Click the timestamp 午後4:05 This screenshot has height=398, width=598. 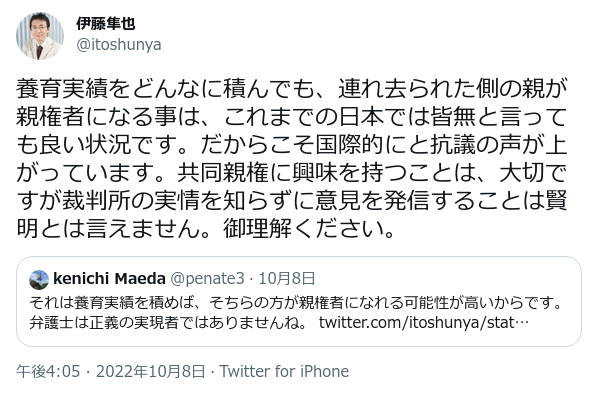tap(48, 371)
